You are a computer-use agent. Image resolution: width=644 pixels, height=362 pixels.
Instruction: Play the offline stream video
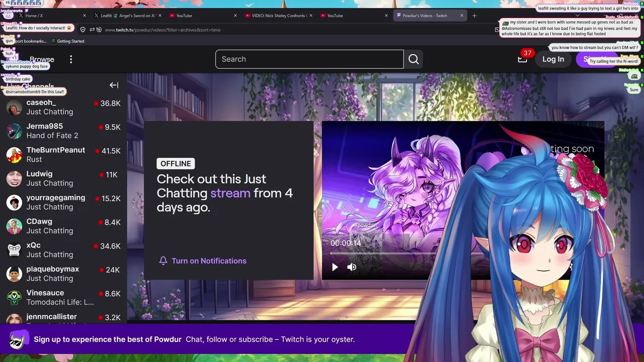(x=335, y=267)
